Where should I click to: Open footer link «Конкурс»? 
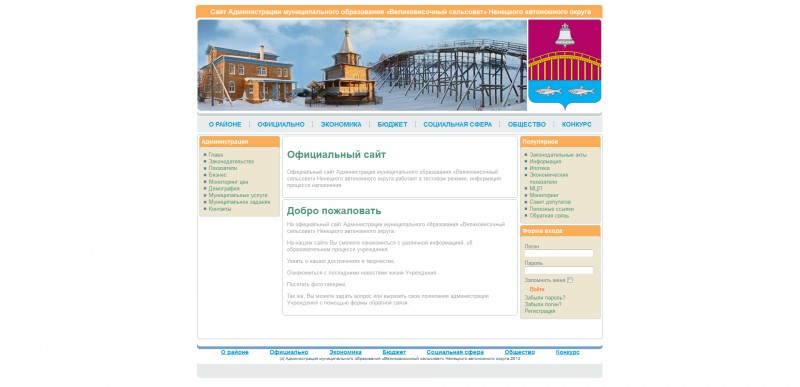[567, 352]
